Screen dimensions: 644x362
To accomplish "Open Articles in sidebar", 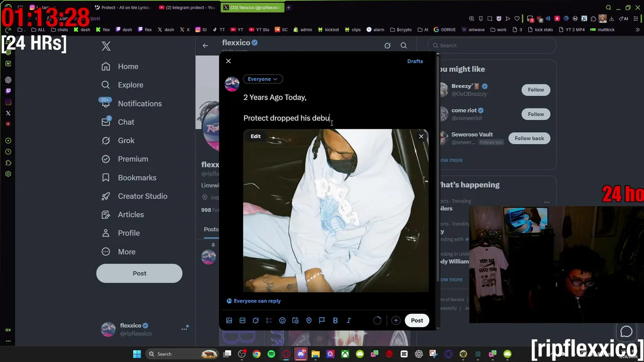I will (123, 215).
